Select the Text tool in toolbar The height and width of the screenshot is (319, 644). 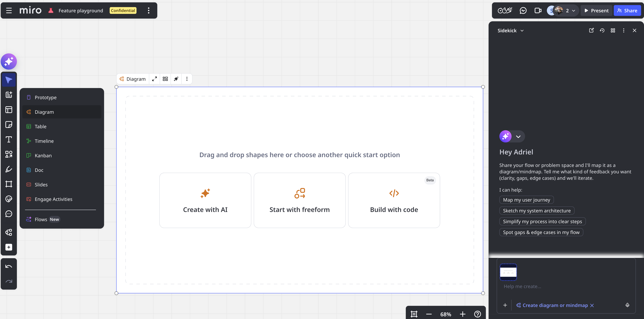[9, 140]
